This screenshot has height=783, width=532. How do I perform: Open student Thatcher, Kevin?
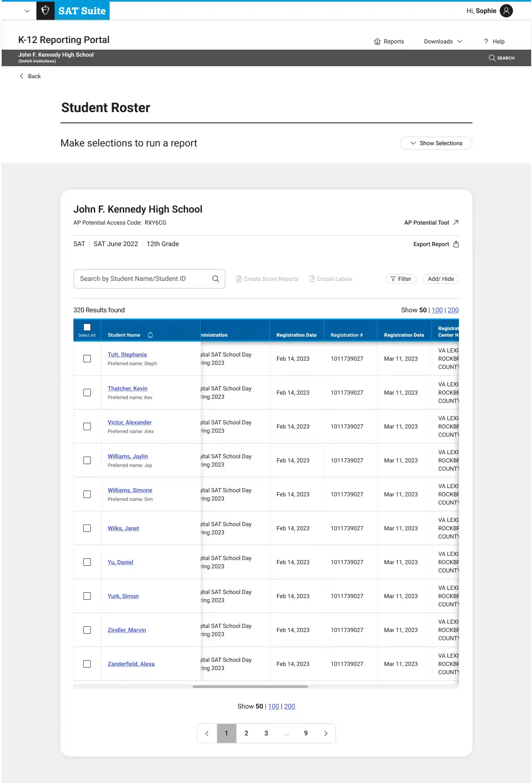(x=127, y=388)
